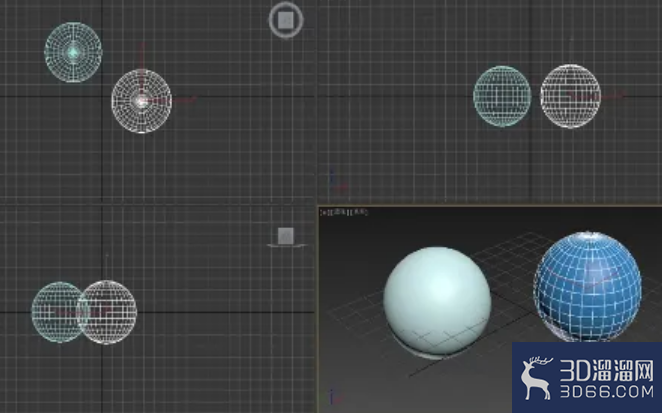Select the light green shaded sphere in perspective view
The image size is (662, 413).
[x=437, y=301]
